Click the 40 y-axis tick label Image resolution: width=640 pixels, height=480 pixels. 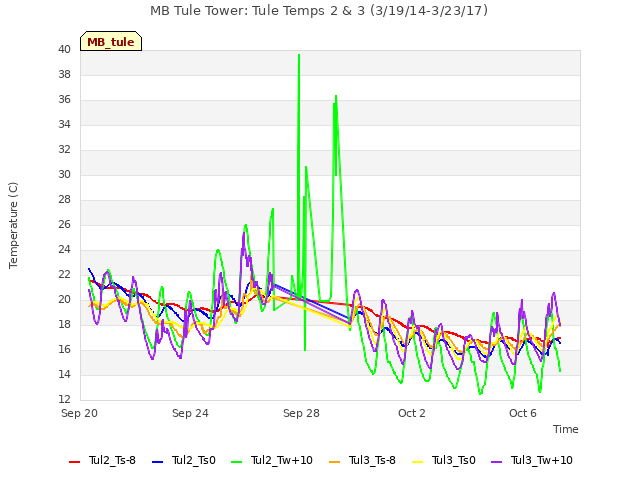click(x=64, y=50)
